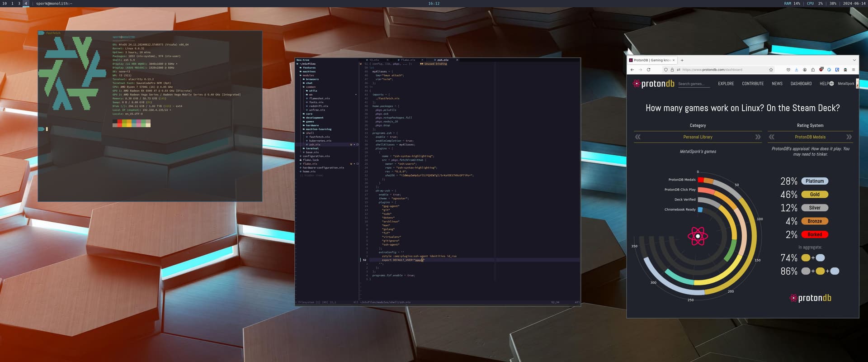The height and width of the screenshot is (362, 868).
Task: Click the language globe icon next to Help
Action: coord(831,84)
